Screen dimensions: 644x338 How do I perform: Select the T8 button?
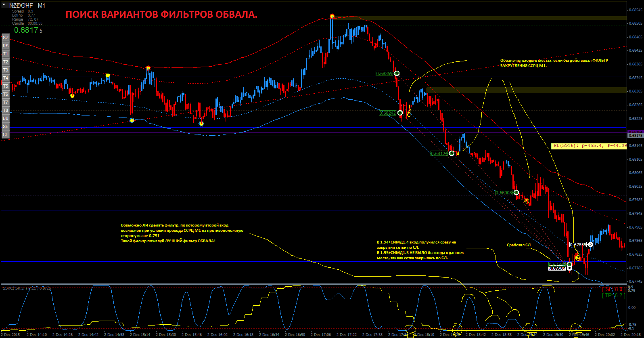(6, 110)
